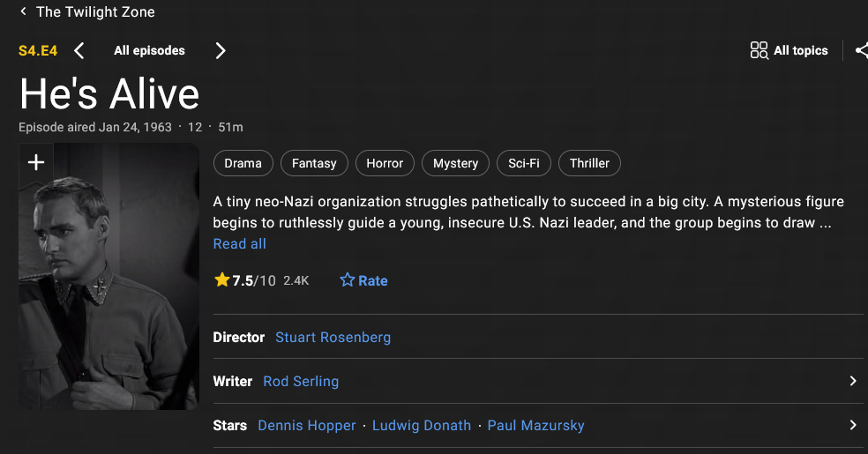Click Read all to expand plot

(x=240, y=244)
